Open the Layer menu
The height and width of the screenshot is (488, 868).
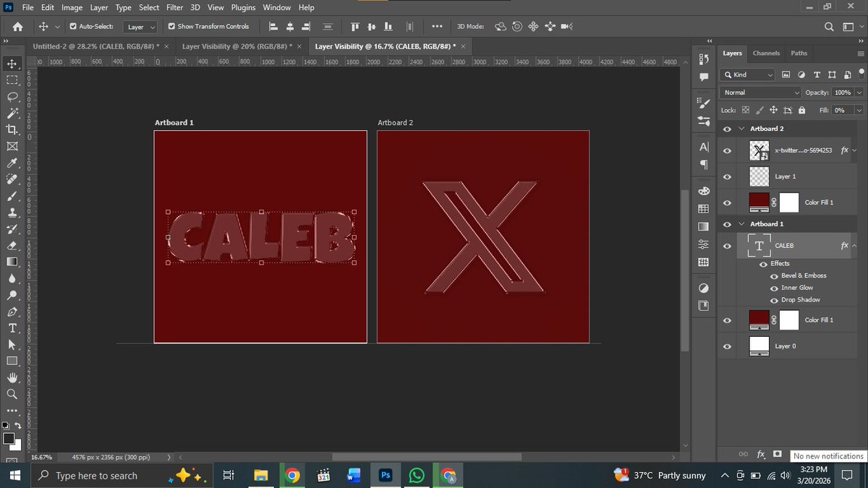coord(99,7)
